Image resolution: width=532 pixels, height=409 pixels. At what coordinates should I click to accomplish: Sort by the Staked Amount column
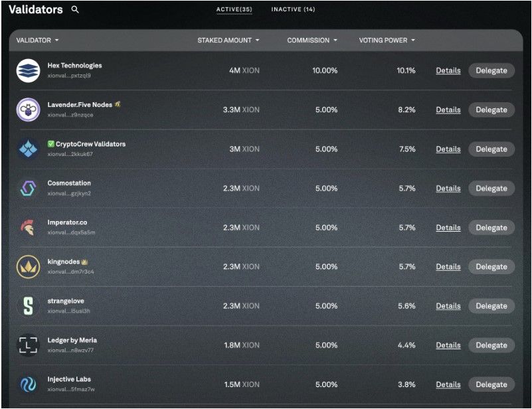228,41
